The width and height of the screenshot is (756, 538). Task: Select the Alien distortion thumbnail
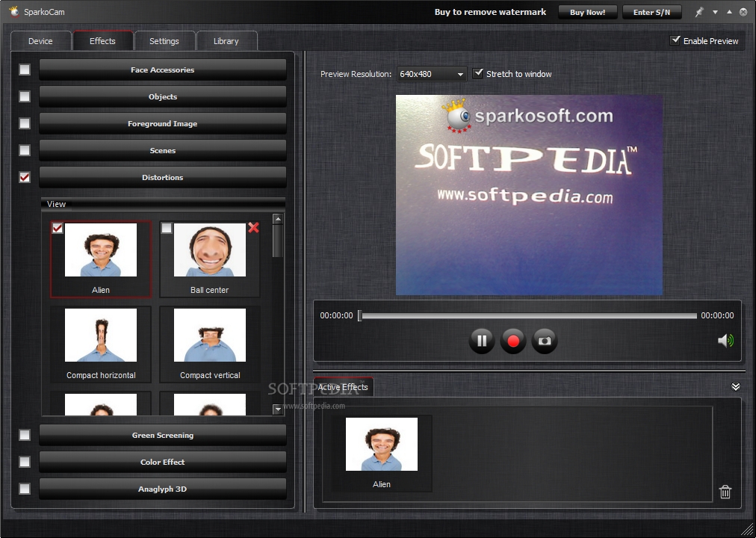tap(101, 259)
